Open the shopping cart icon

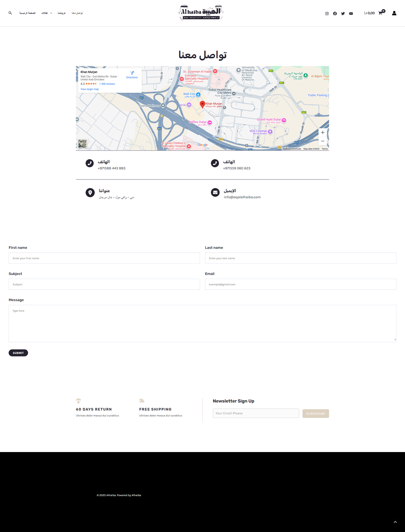[x=380, y=13]
